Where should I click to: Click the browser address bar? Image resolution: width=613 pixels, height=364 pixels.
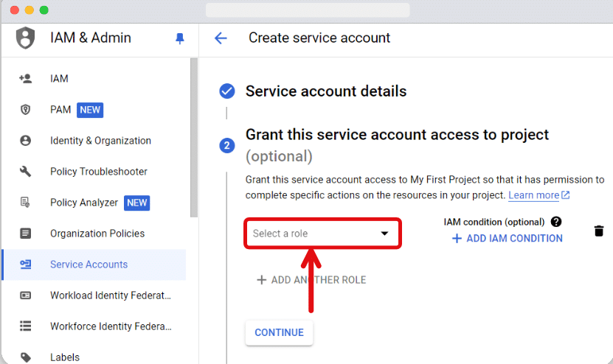coord(308,10)
